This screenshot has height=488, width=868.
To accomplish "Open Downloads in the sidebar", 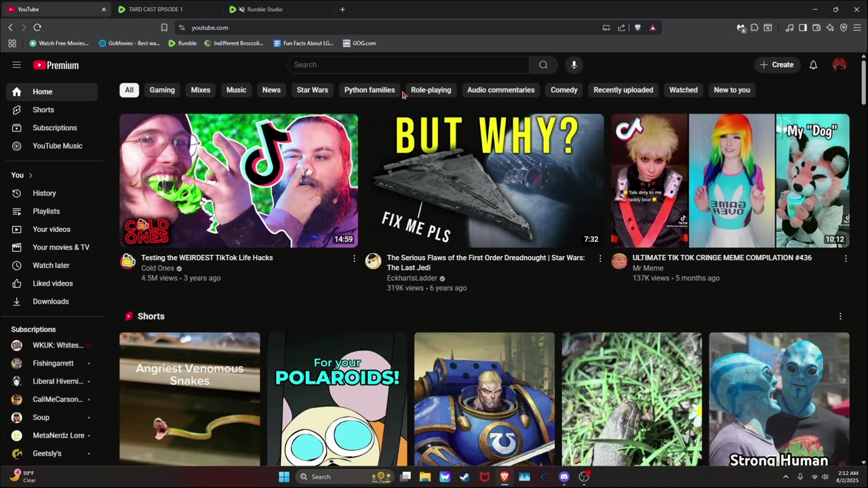I will (52, 302).
